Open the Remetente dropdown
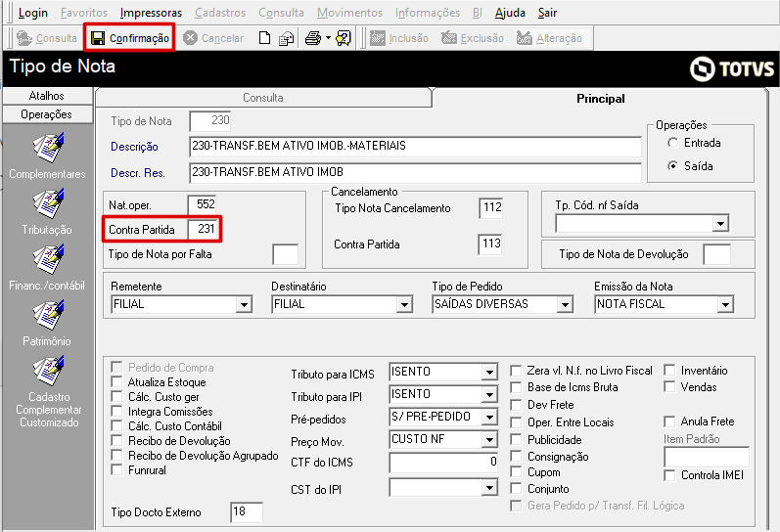780x532 pixels. (244, 304)
